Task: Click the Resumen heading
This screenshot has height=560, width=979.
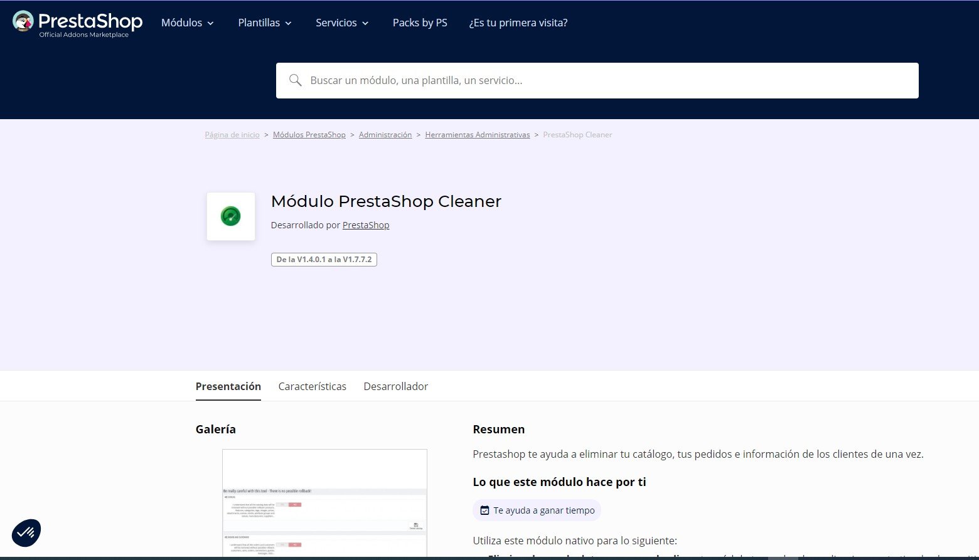Action: pyautogui.click(x=499, y=430)
